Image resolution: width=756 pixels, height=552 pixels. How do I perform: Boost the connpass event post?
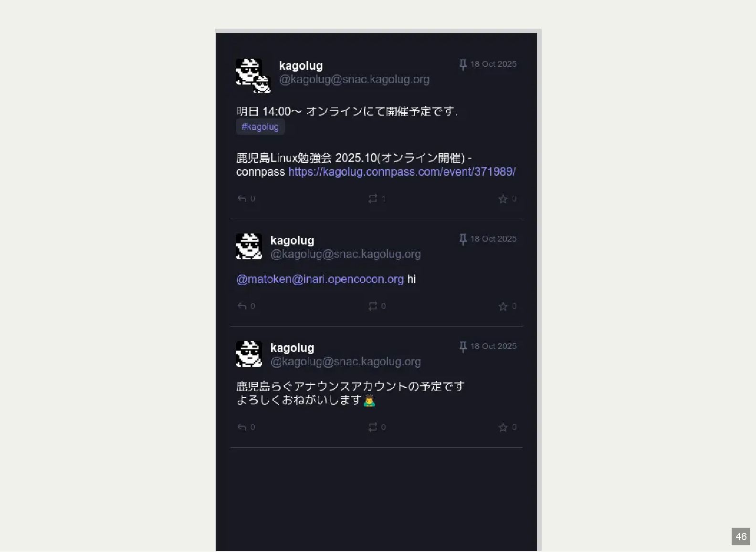pos(373,199)
